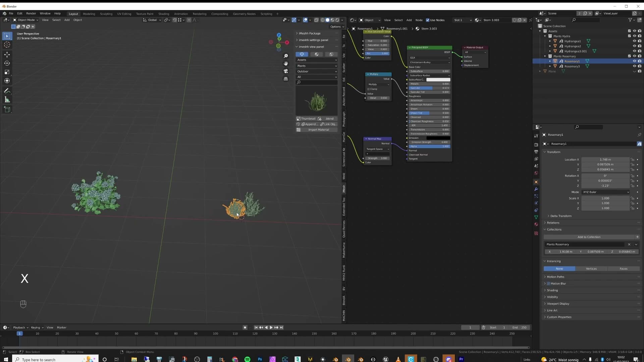Click the viewport zoom magnifier icon
The width and height of the screenshot is (644, 362).
pyautogui.click(x=286, y=56)
